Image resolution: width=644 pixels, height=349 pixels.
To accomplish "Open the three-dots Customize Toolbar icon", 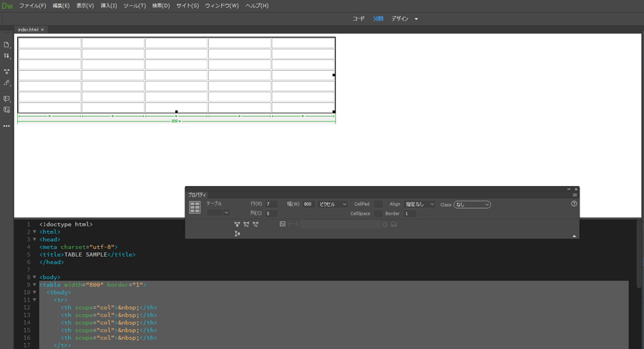I will point(6,126).
